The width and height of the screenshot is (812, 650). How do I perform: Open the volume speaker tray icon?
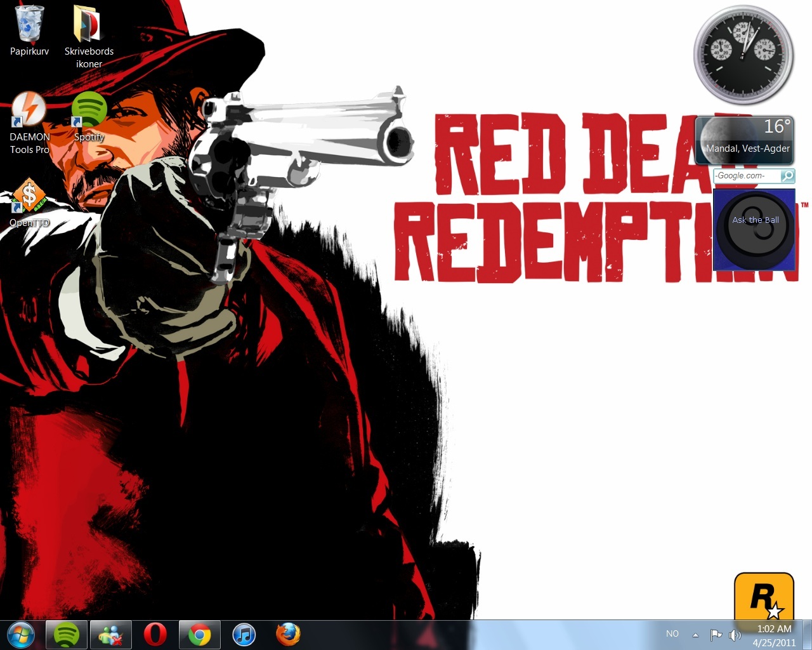[x=735, y=634]
